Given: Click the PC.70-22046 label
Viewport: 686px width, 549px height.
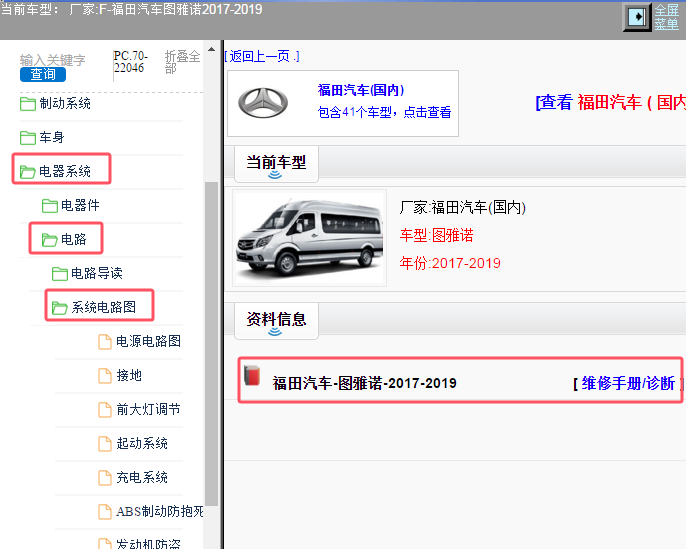Looking at the screenshot, I should (130, 62).
